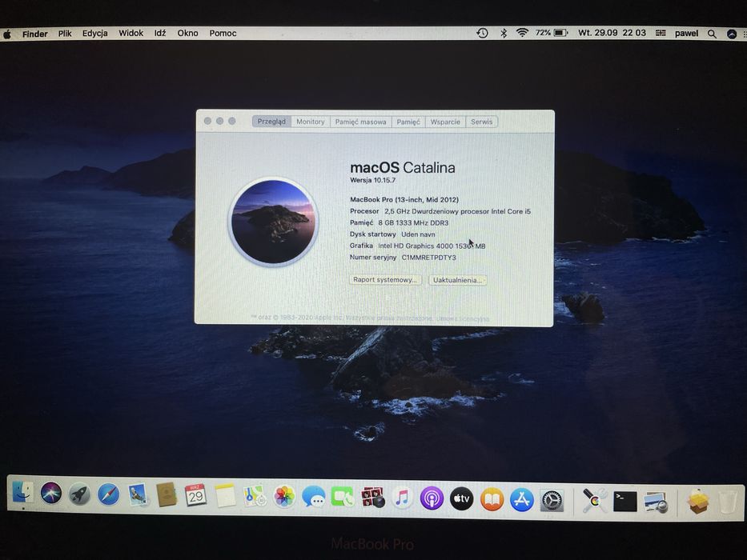Open Maps app in dock

coord(255,496)
